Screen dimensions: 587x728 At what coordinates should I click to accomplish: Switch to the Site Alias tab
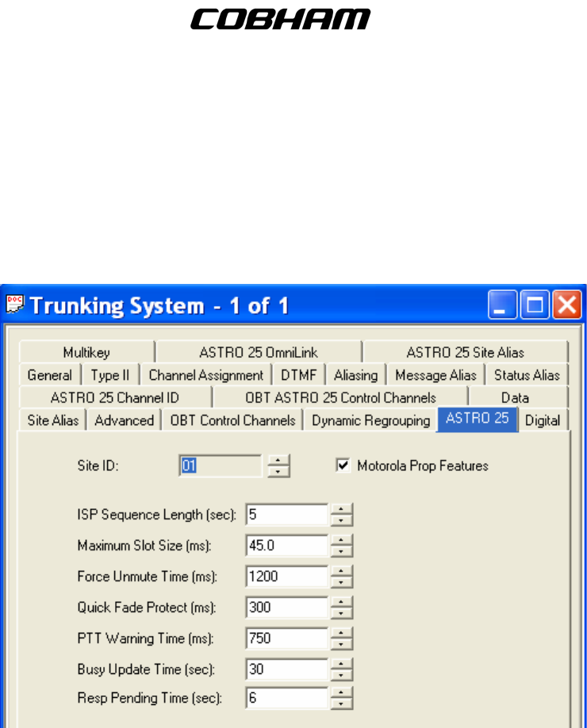coord(53,420)
